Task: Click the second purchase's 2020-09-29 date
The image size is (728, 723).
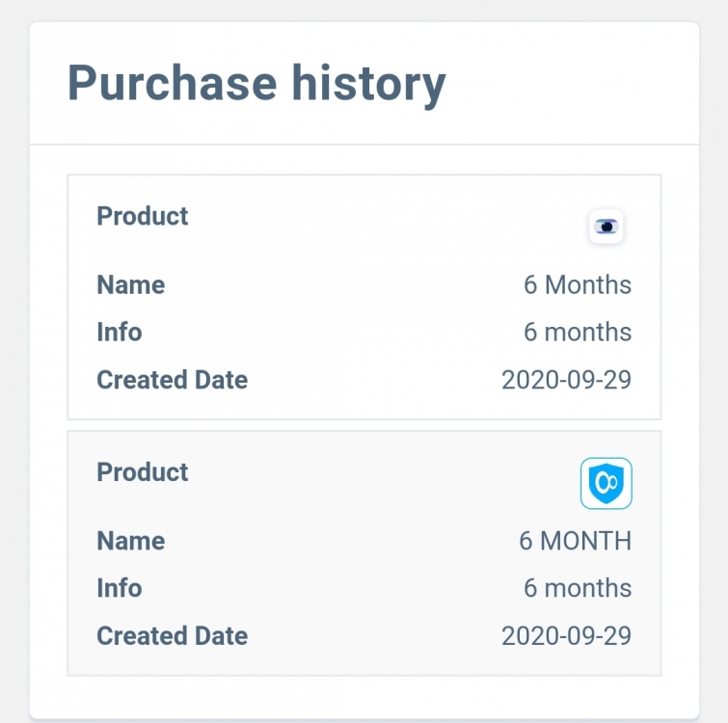Action: coord(566,636)
